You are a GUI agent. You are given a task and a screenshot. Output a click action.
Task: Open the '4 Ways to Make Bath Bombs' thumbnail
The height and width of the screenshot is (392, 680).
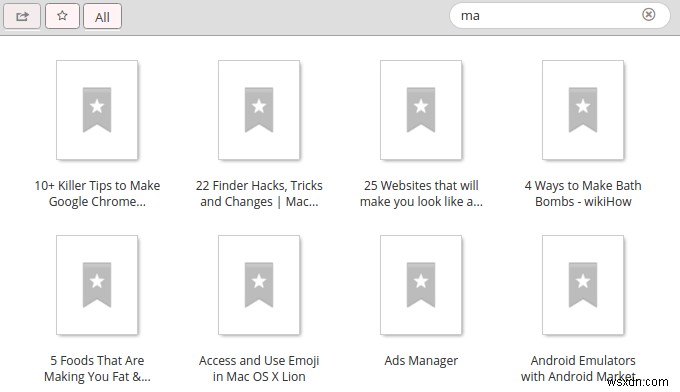583,110
